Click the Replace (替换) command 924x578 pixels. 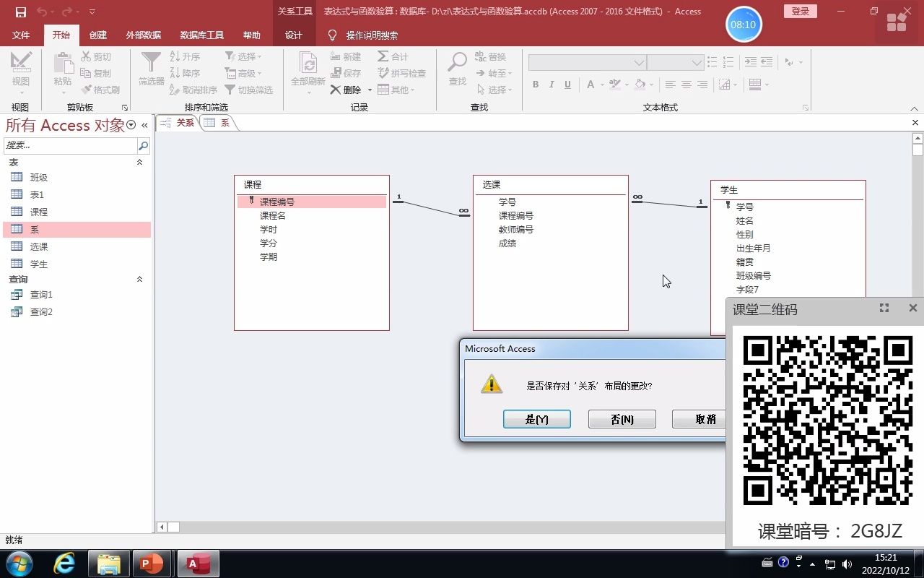point(491,56)
